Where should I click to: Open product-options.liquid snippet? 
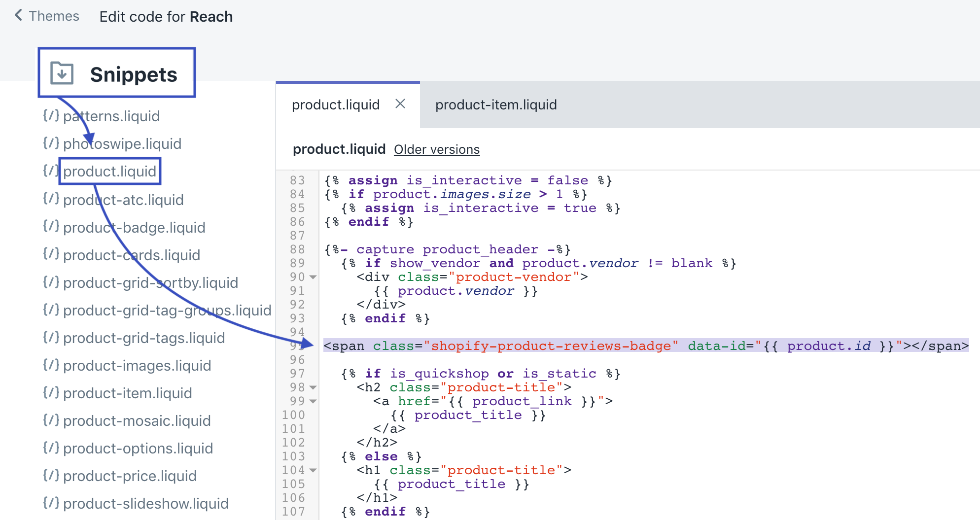tap(138, 448)
